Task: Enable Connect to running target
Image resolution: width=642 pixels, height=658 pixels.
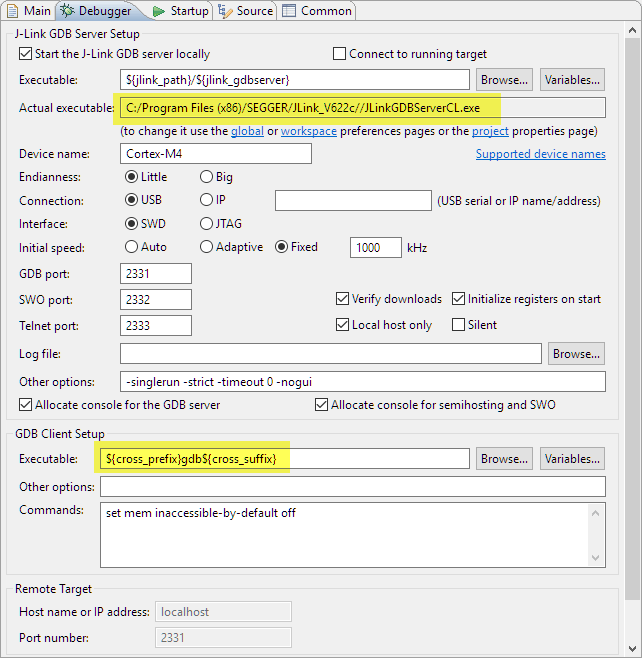Action: [339, 54]
